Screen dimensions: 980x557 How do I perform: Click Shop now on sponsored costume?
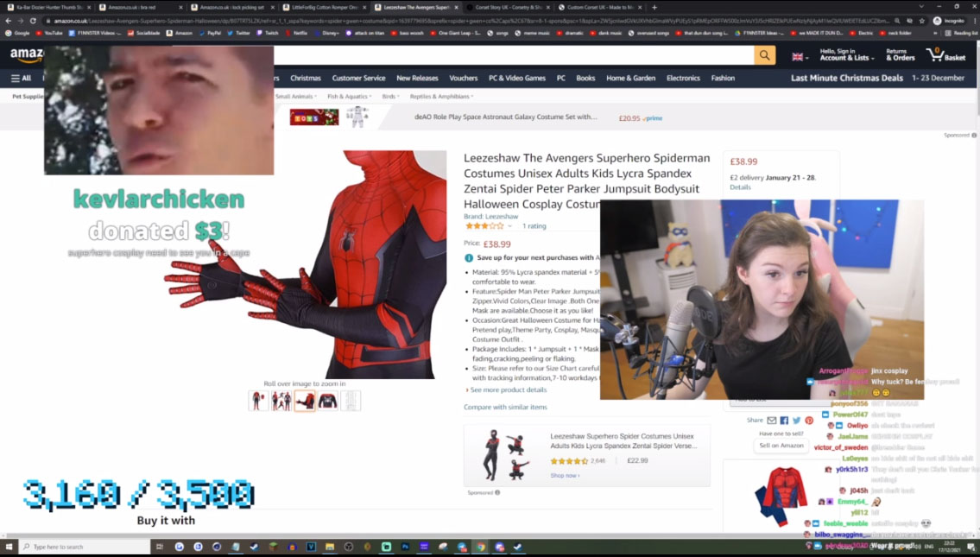pyautogui.click(x=565, y=476)
